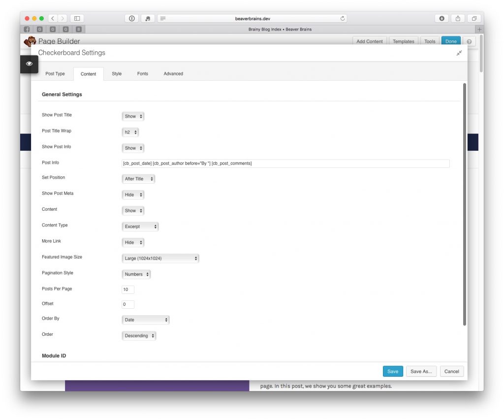Open the Pagination Style Numbers dropdown
Screen dimensions: 504x420
tap(136, 274)
